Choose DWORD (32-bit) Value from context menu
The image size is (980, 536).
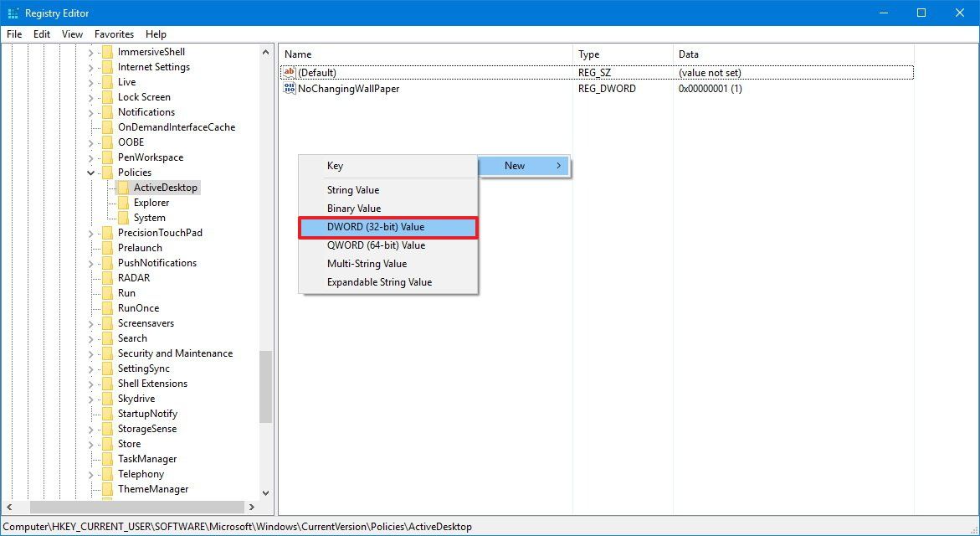(377, 226)
